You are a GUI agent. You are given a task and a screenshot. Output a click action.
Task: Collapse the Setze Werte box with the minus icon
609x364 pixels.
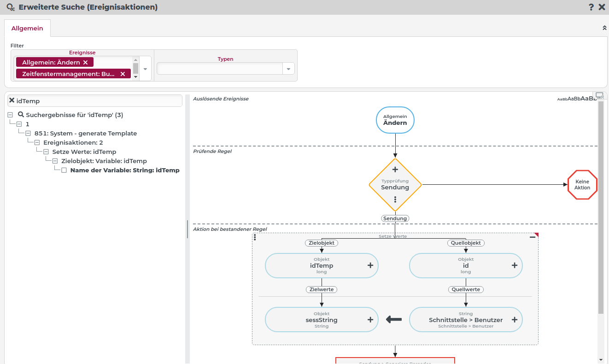[x=533, y=237]
